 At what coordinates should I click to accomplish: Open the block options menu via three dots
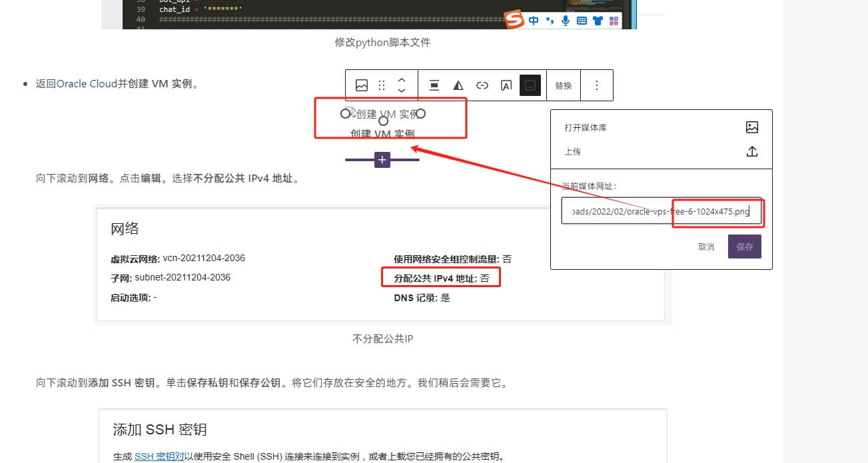[597, 85]
